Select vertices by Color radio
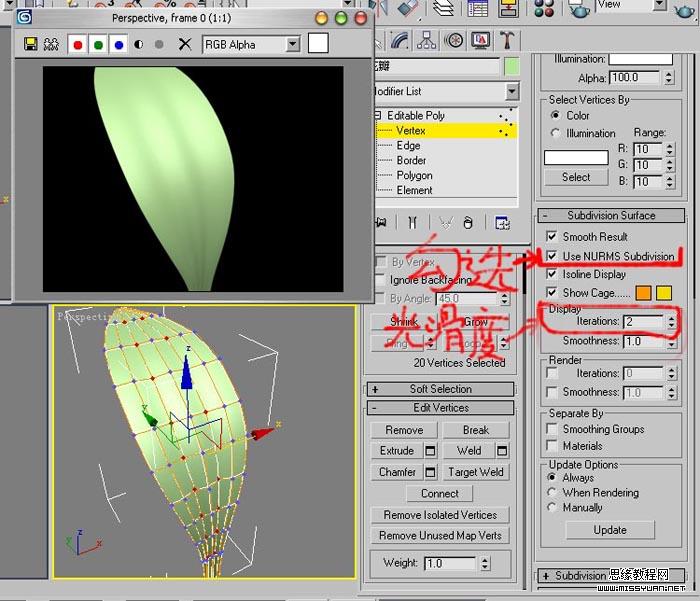The height and width of the screenshot is (601, 700). 555,115
